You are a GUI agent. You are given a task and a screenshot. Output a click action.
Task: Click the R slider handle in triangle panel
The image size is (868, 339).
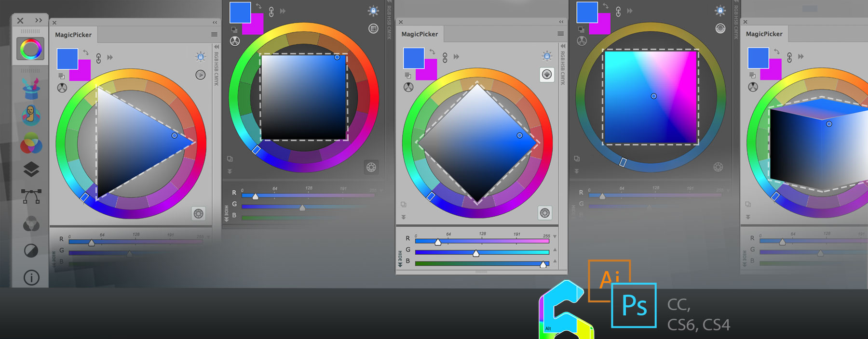(92, 243)
